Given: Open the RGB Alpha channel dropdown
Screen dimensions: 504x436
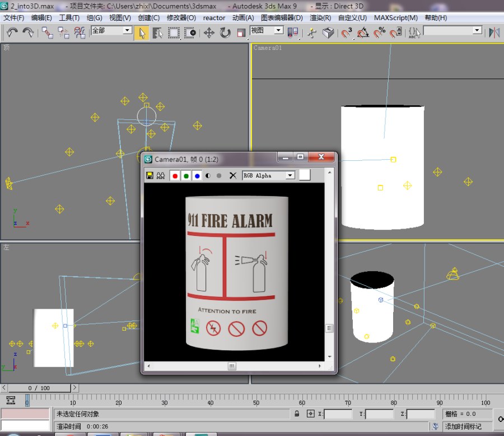Looking at the screenshot, I should (290, 175).
